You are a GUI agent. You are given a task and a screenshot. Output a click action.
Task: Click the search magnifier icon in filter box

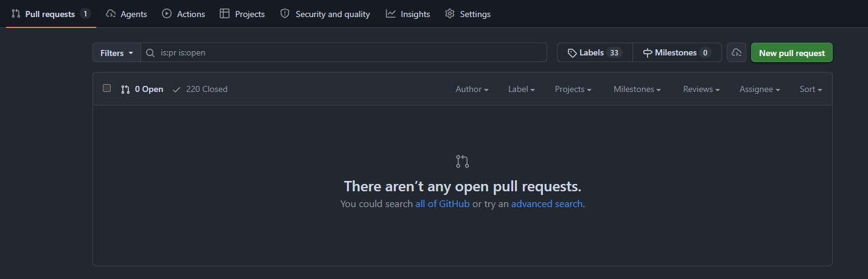coord(150,53)
